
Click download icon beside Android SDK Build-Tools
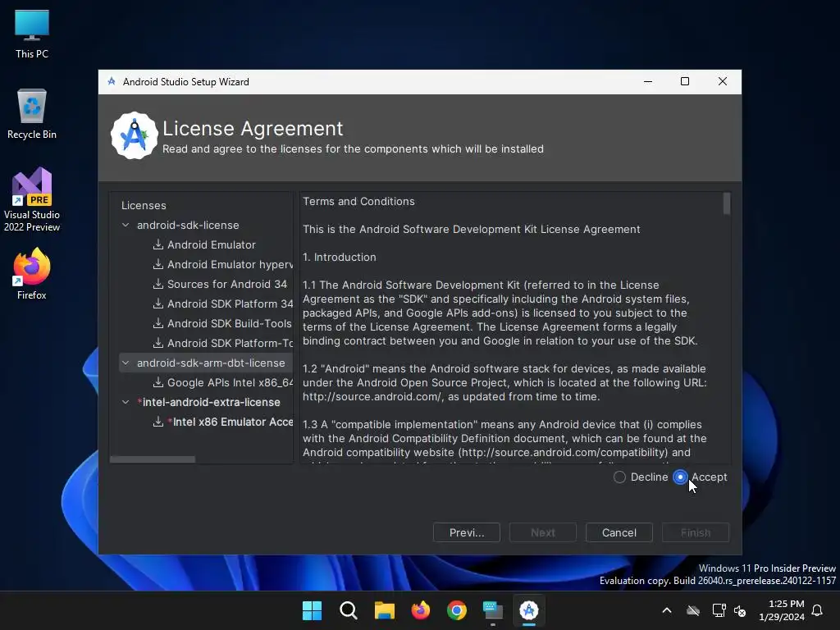point(158,323)
